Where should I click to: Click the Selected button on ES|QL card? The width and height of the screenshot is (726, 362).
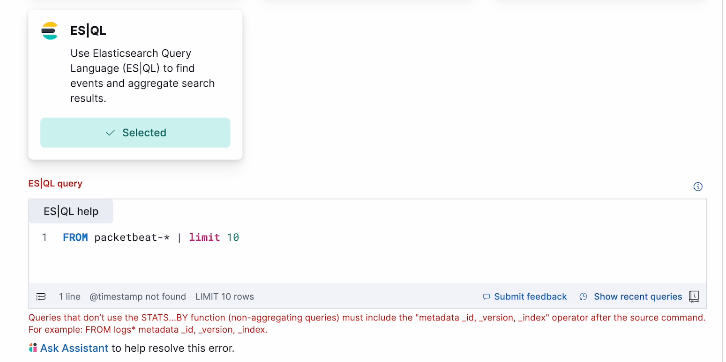(135, 133)
